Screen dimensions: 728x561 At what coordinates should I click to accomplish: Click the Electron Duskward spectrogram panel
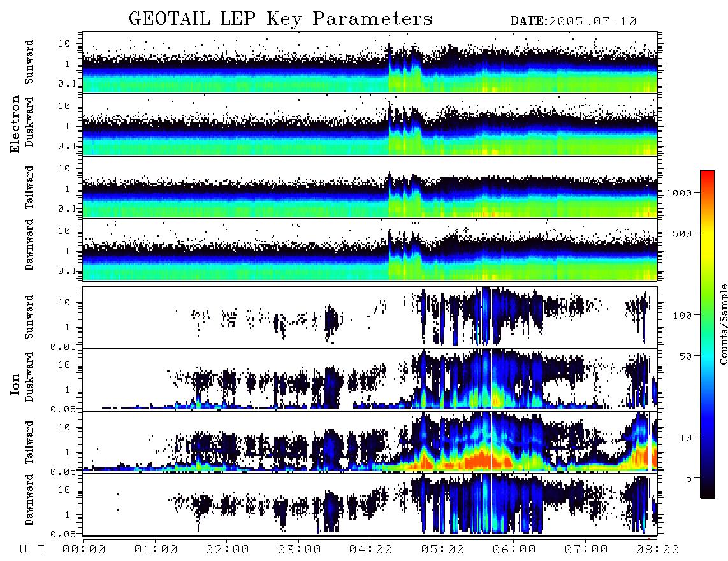(370, 125)
